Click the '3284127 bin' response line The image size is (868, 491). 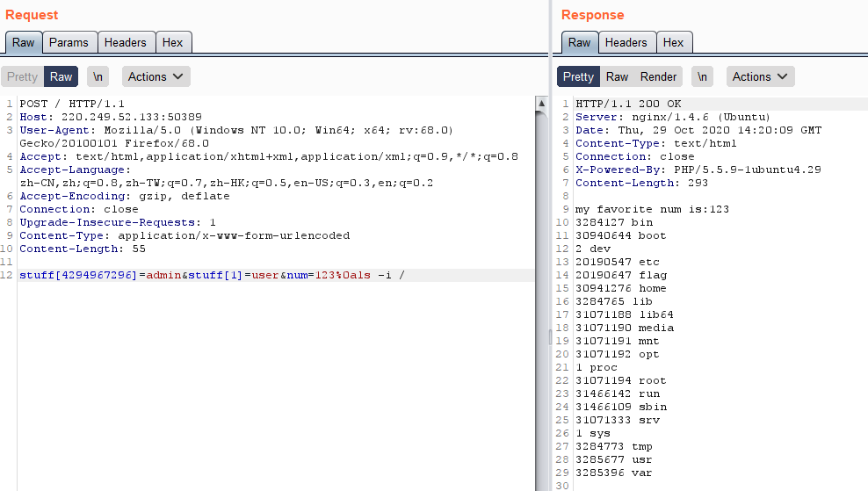point(614,222)
